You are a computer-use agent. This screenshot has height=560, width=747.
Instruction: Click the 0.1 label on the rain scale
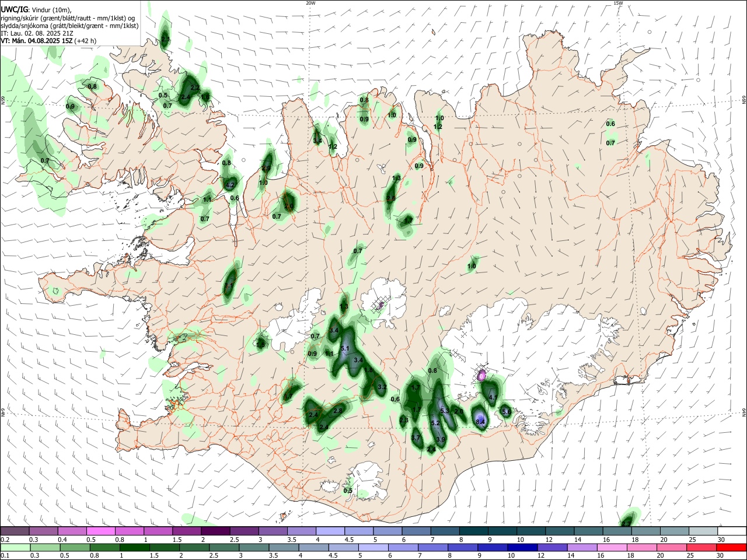5,556
